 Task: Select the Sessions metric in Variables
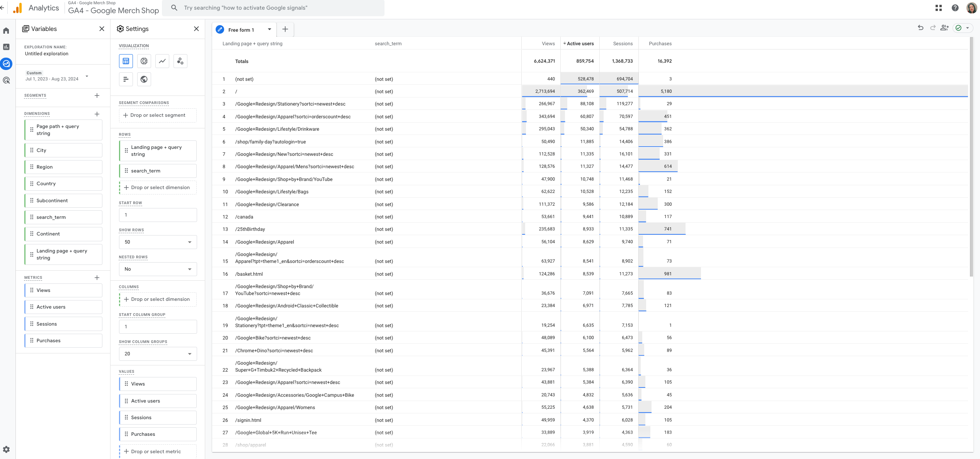63,324
